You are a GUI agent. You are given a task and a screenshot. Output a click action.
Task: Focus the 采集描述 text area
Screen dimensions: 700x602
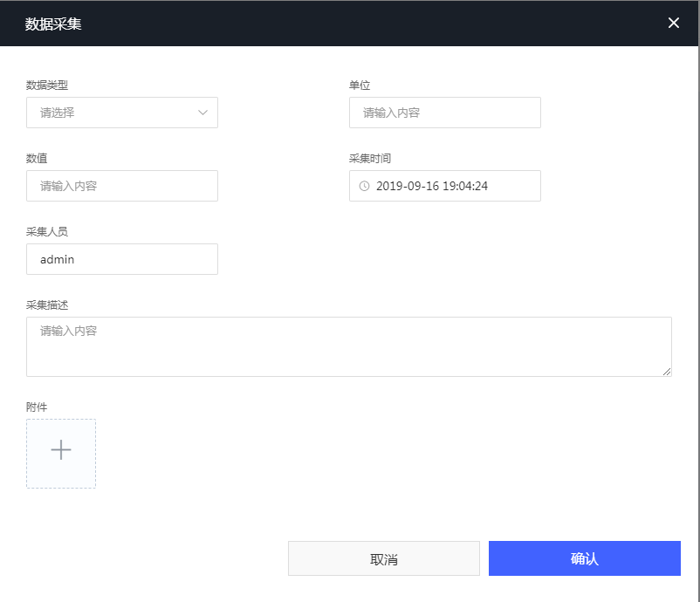(348, 346)
